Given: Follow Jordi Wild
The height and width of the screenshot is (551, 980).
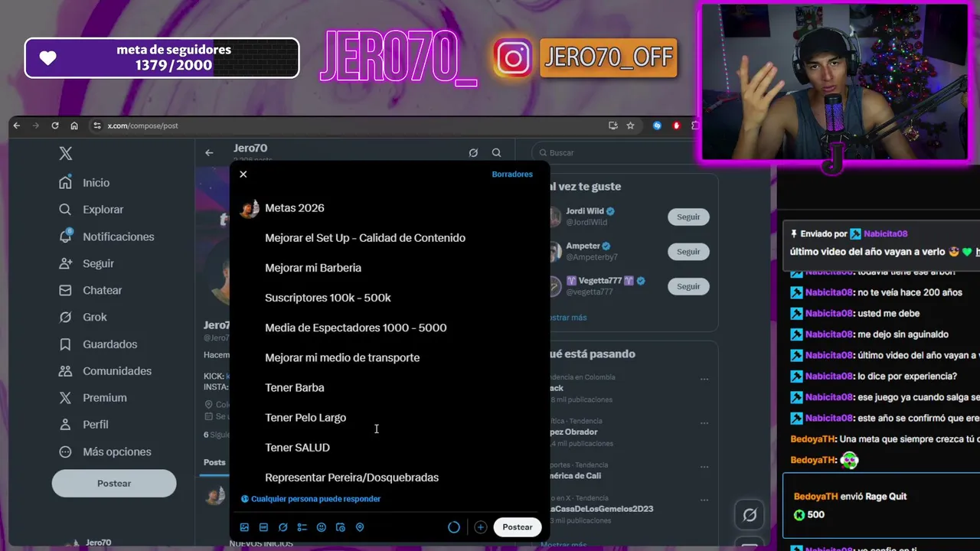Looking at the screenshot, I should 688,217.
